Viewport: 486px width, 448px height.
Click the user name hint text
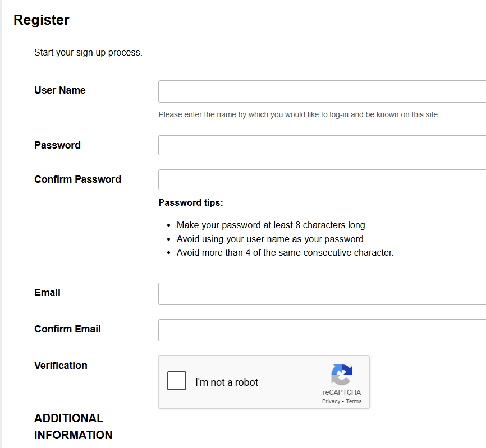click(x=299, y=114)
